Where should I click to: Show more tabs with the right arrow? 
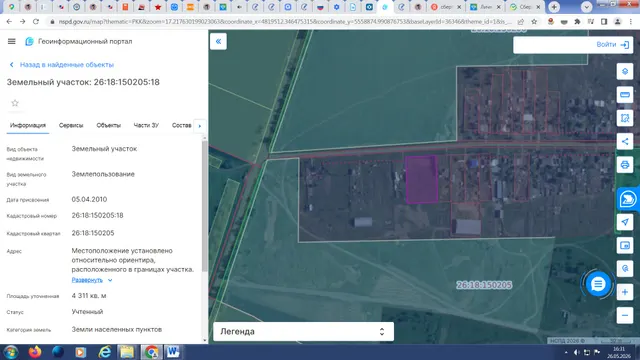[x=200, y=126]
